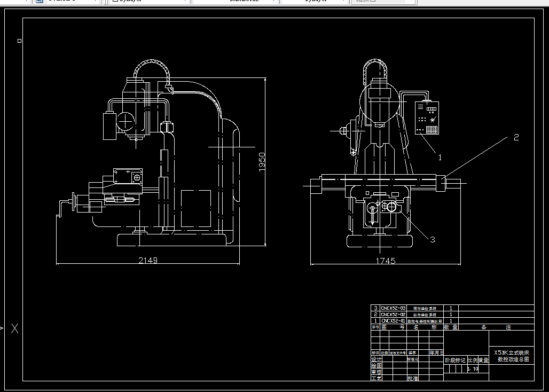Screen dimensions: 549x392
Task: Select the CNC control panel box in the front view
Action: 427,117
